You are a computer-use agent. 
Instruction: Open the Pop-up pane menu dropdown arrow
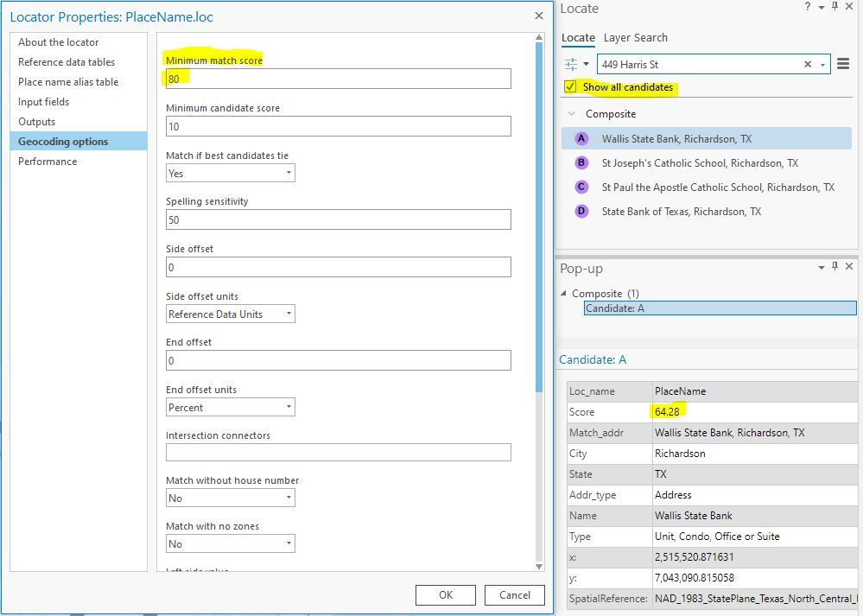coord(822,267)
